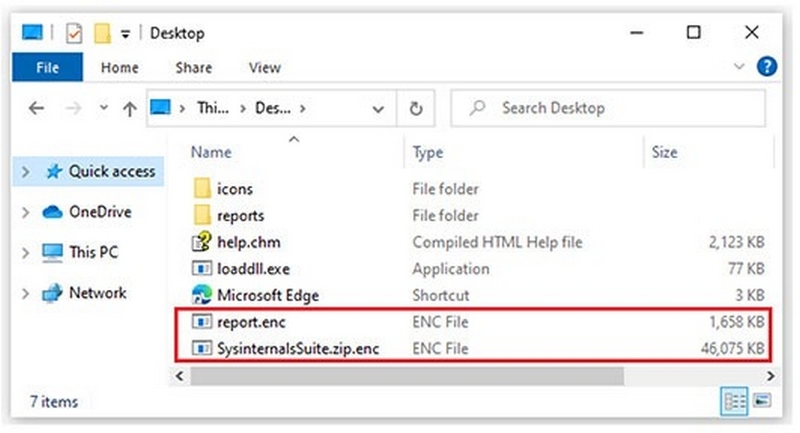Click the Help question mark icon
This screenshot has height=433, width=800.
pyautogui.click(x=768, y=67)
